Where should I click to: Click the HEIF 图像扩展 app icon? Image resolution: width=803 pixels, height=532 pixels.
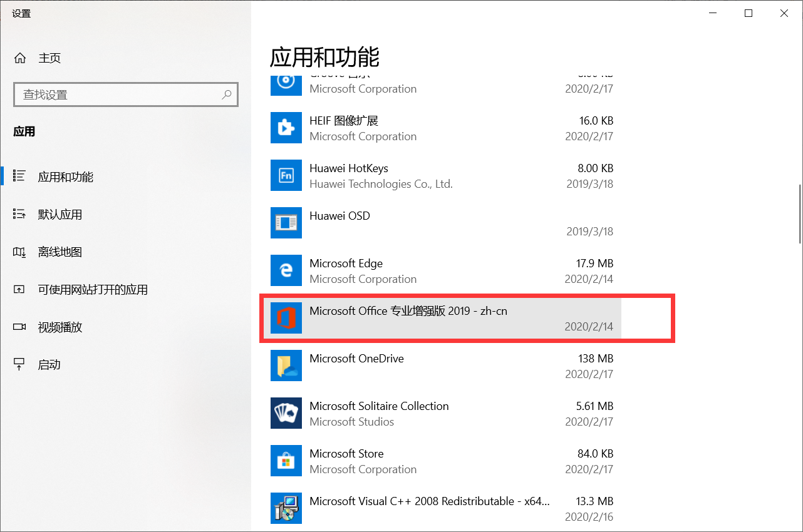point(286,128)
